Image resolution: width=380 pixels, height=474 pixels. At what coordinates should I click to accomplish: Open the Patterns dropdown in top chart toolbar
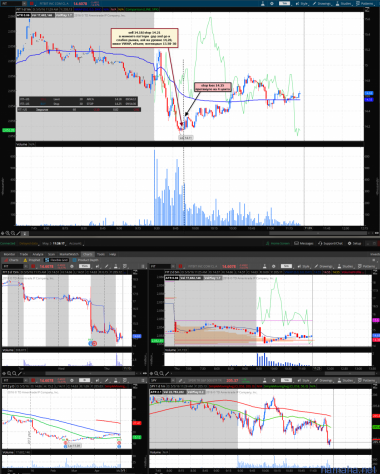point(366,3)
